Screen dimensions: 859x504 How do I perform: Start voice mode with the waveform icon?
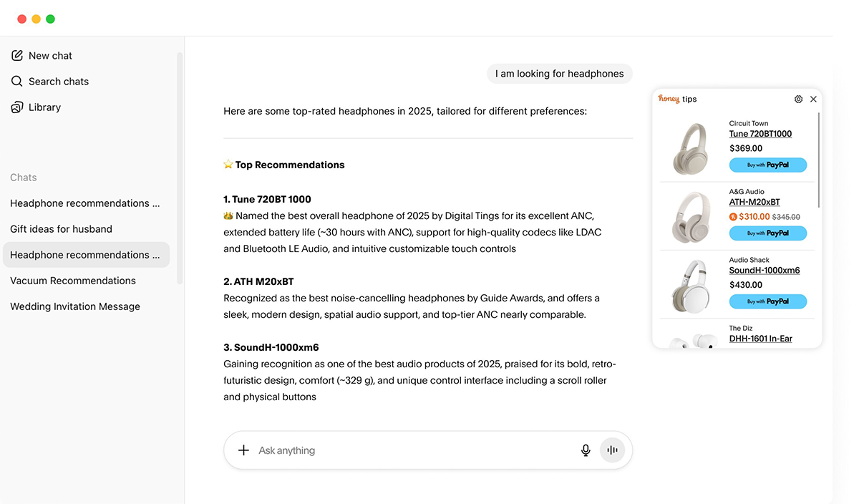pos(612,450)
